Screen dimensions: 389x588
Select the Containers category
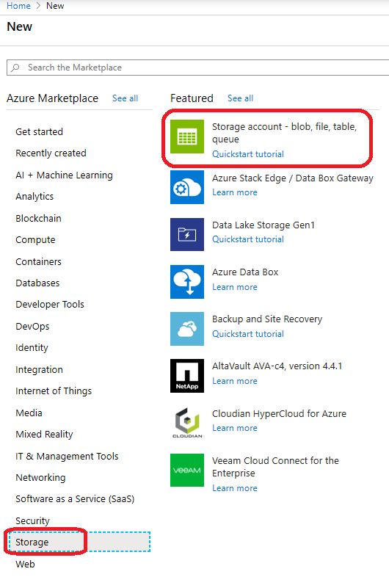(38, 262)
